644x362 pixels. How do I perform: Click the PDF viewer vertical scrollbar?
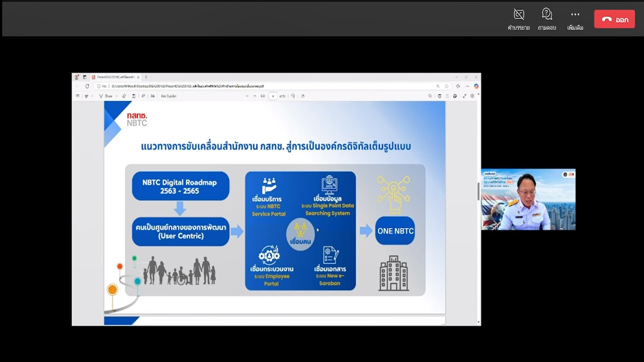[478, 191]
